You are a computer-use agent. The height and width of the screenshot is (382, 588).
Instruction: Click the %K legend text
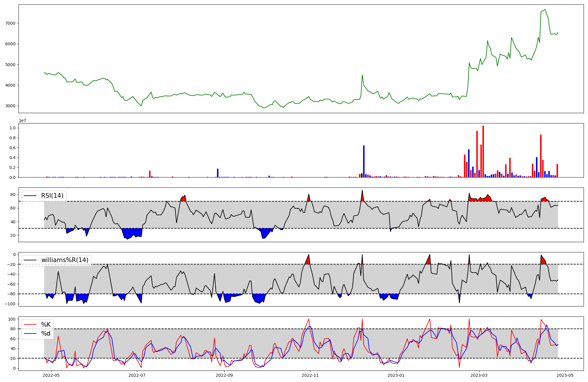[x=46, y=325]
